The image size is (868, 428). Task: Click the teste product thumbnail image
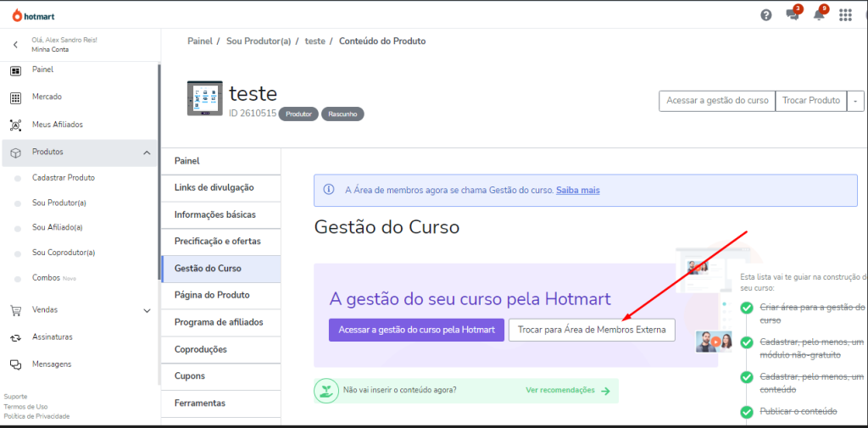(205, 98)
